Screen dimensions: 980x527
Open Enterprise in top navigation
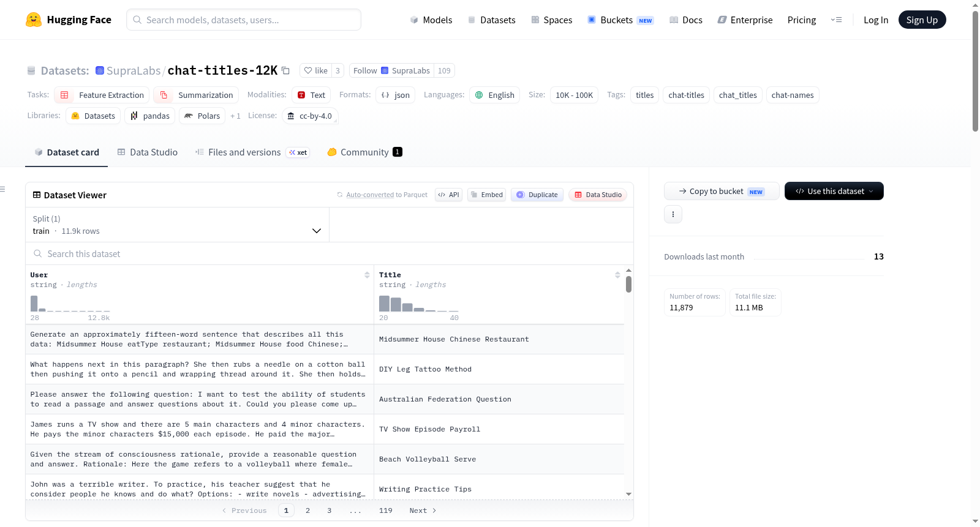pyautogui.click(x=745, y=20)
